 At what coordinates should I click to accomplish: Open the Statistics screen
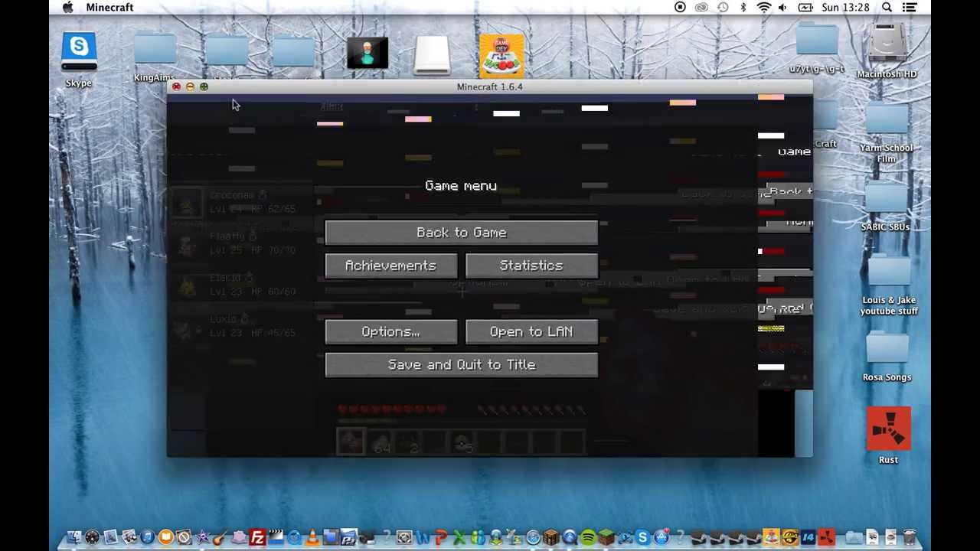[531, 266]
